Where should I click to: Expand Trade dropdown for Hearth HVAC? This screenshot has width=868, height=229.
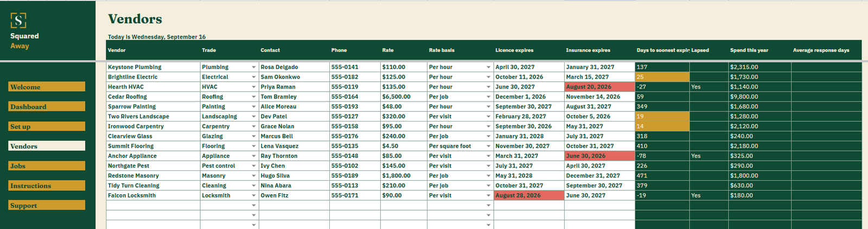pyautogui.click(x=253, y=87)
